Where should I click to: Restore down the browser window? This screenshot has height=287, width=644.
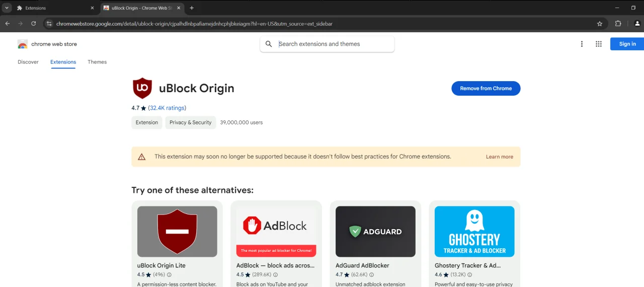pyautogui.click(x=633, y=8)
